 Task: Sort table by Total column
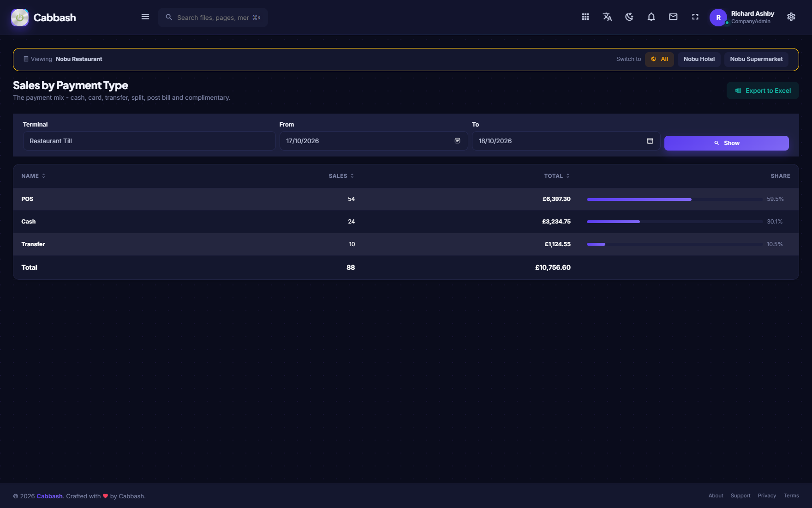pyautogui.click(x=557, y=176)
